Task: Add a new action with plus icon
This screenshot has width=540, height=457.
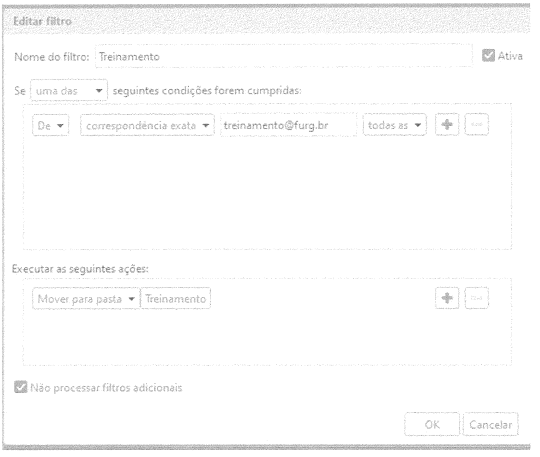Action: click(447, 298)
